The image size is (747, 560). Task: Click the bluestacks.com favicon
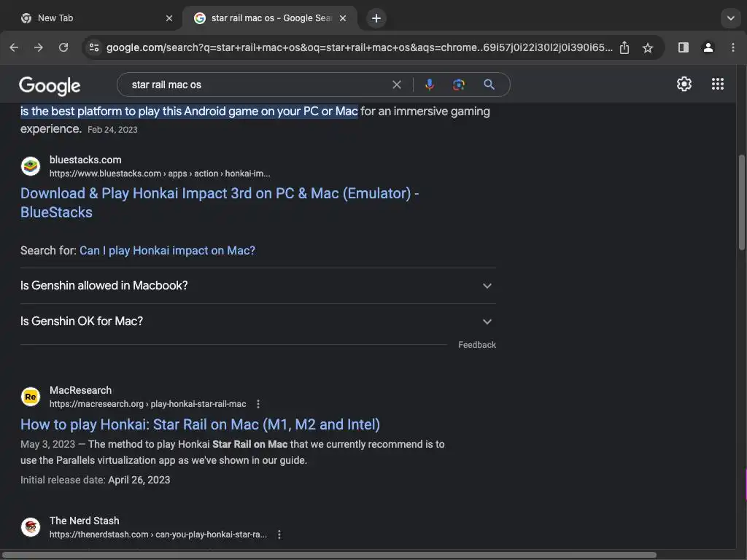point(31,166)
